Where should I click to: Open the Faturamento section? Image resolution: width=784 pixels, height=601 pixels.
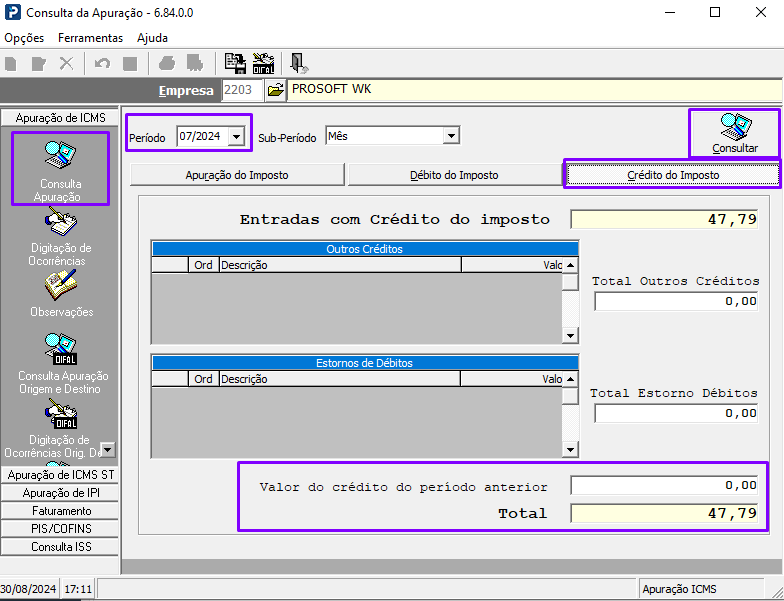(x=60, y=511)
